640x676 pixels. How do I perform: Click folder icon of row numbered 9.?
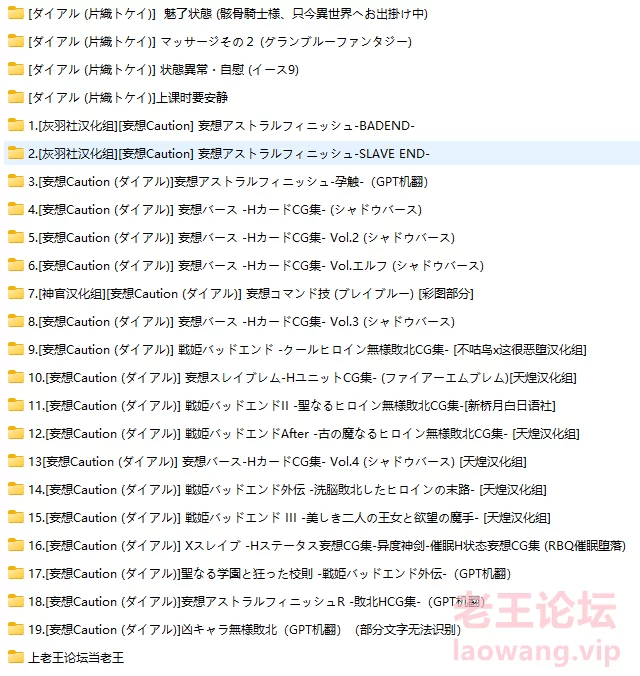[16, 350]
